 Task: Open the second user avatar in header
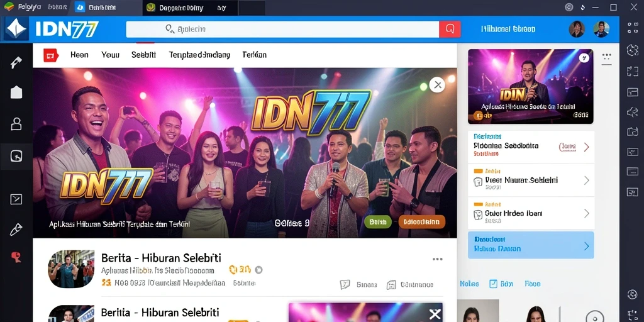pyautogui.click(x=601, y=29)
